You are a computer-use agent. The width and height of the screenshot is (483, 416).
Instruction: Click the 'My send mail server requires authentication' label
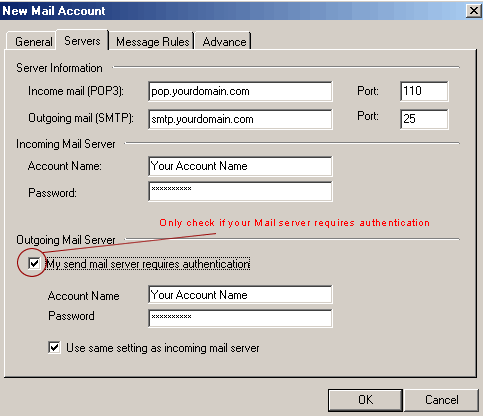148,264
